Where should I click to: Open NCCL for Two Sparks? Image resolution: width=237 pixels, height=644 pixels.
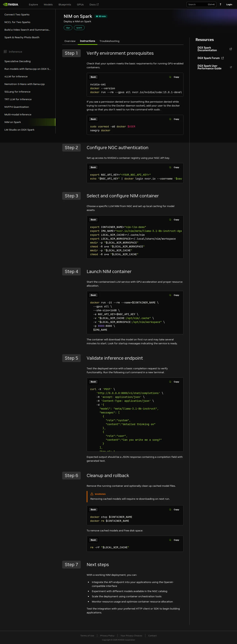tap(17, 22)
